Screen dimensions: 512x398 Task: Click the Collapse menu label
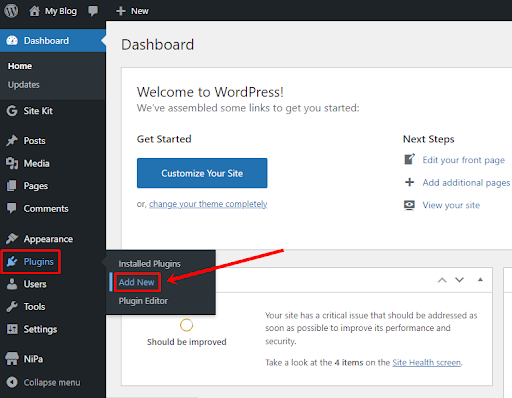click(52, 382)
